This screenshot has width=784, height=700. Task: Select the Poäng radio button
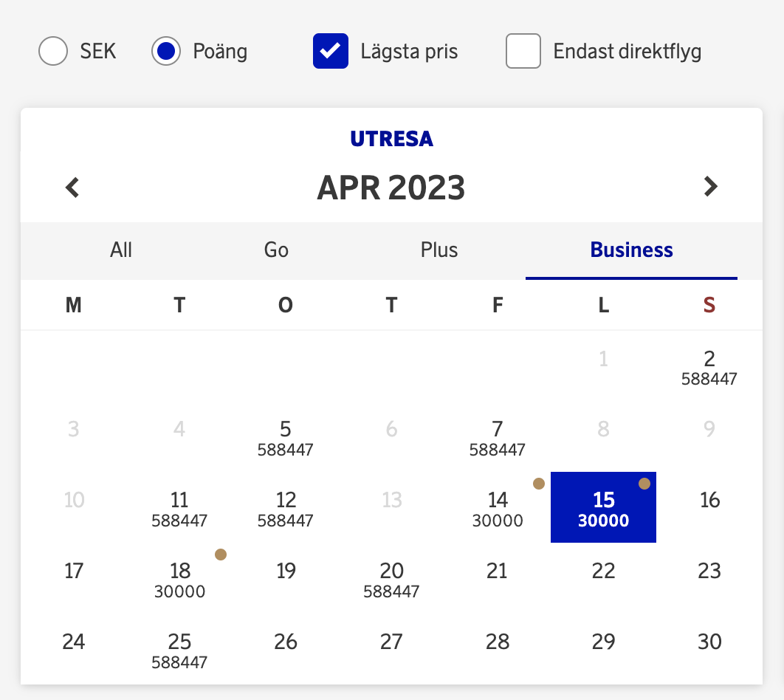pos(166,52)
